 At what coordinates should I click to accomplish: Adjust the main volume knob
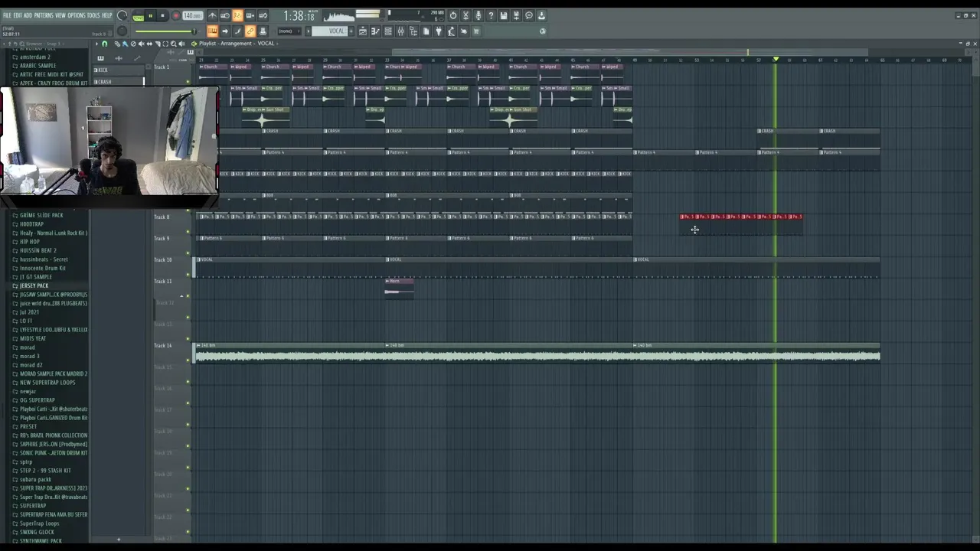tap(122, 15)
